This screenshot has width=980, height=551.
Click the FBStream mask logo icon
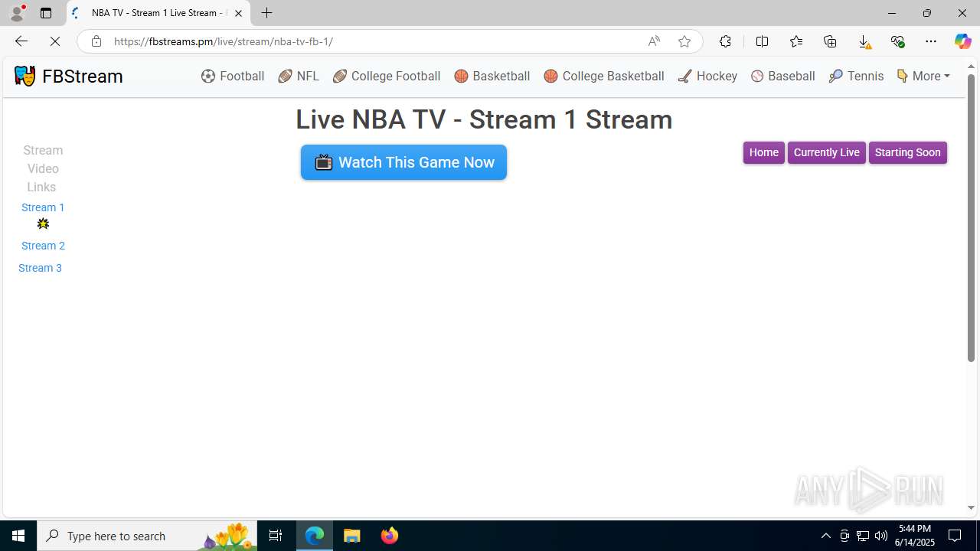coord(24,76)
